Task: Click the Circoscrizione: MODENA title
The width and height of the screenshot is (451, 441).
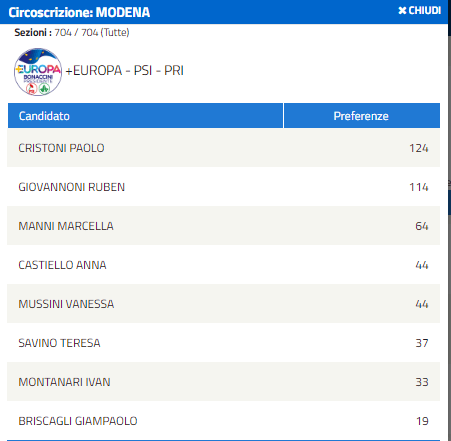Action: [x=79, y=12]
